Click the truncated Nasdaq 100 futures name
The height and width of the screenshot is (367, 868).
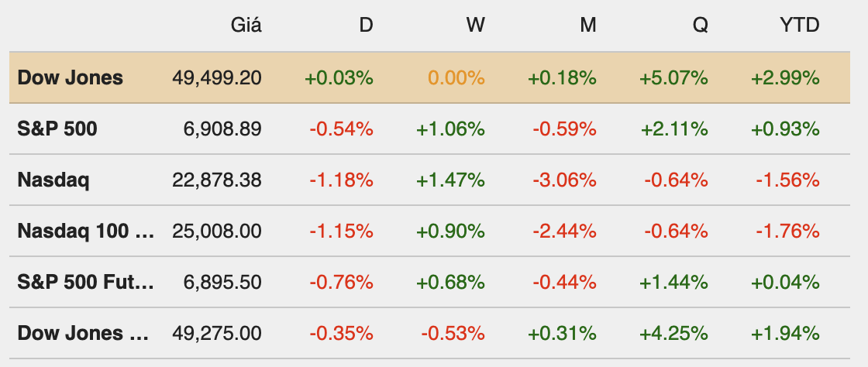[86, 231]
